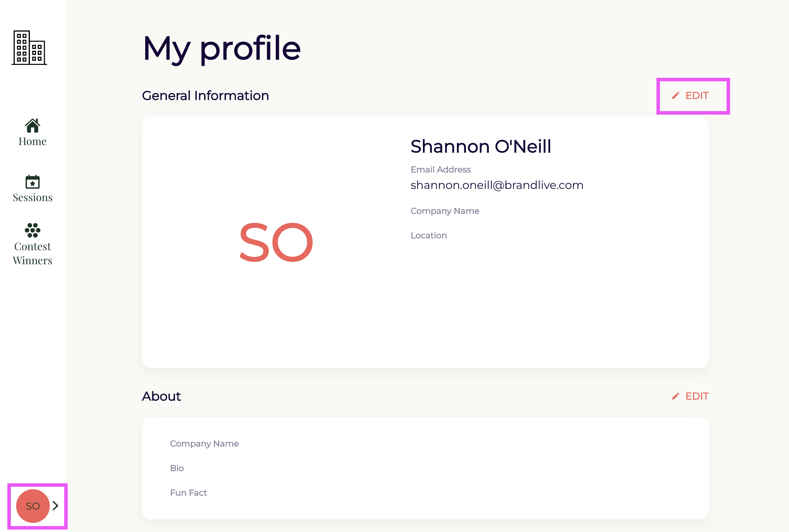Expand the user menu chevron arrow

[55, 506]
